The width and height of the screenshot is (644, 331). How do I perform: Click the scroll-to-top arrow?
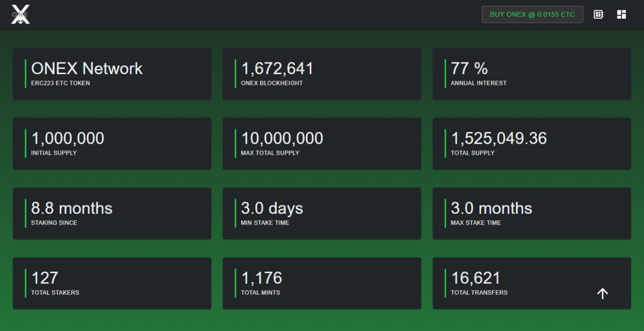coord(602,293)
